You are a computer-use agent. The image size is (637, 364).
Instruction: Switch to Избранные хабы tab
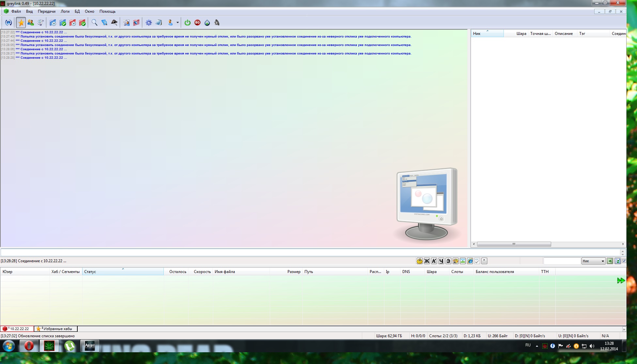point(56,329)
